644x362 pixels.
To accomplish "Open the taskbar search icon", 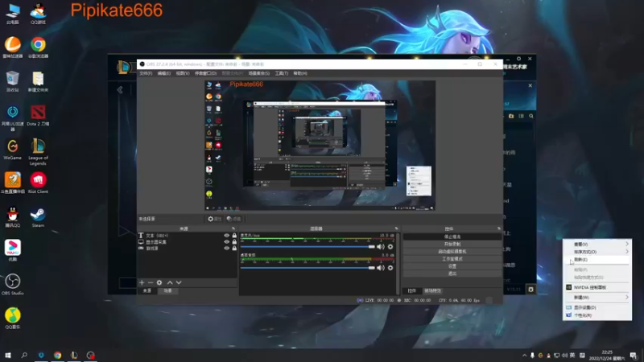I will coord(24,355).
